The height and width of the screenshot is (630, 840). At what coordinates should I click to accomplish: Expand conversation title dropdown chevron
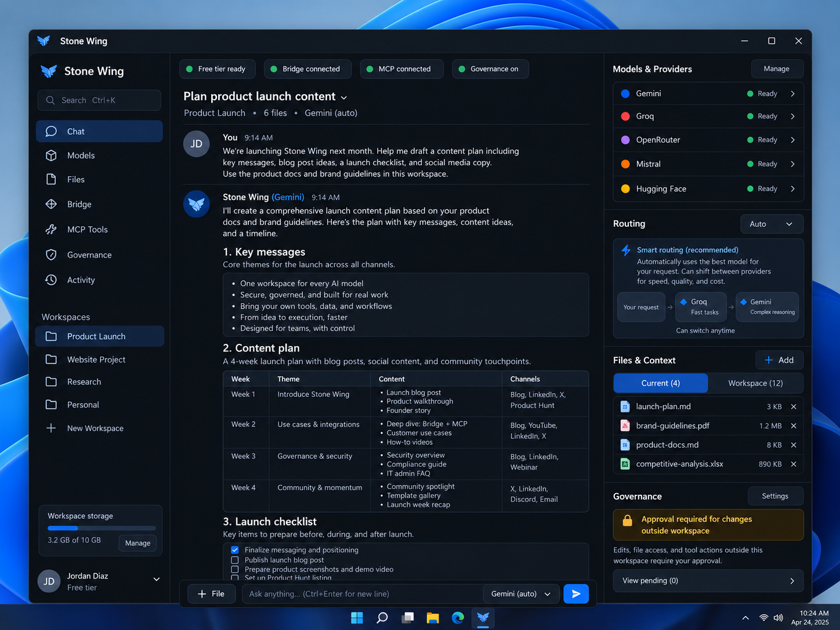coord(344,97)
